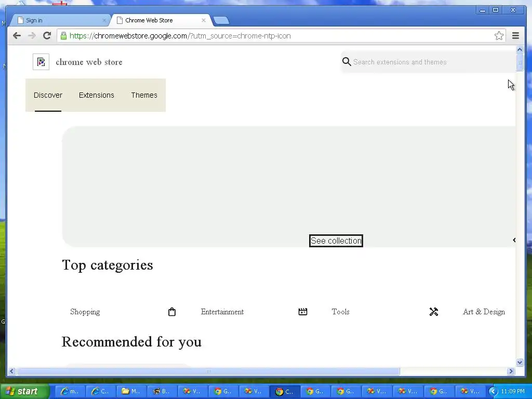Click the Entertainment film icon

coord(303,312)
